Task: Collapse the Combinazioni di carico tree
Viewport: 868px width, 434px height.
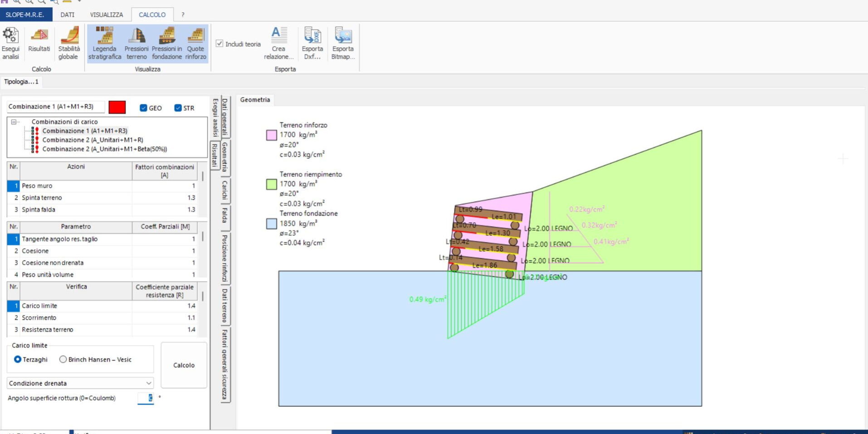Action: (14, 122)
